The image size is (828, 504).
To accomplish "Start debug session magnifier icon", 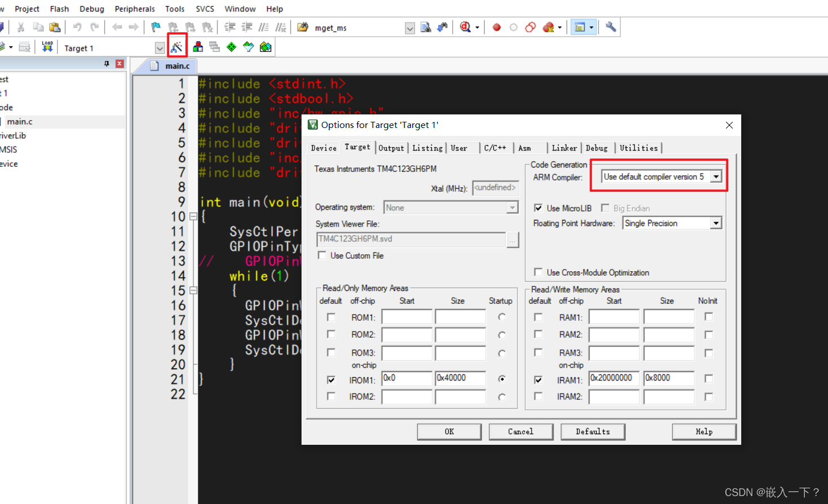I will (x=465, y=27).
